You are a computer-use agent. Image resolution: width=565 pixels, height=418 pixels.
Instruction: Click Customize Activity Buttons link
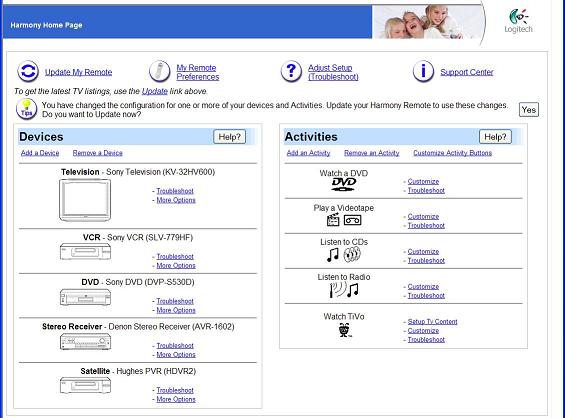point(453,153)
